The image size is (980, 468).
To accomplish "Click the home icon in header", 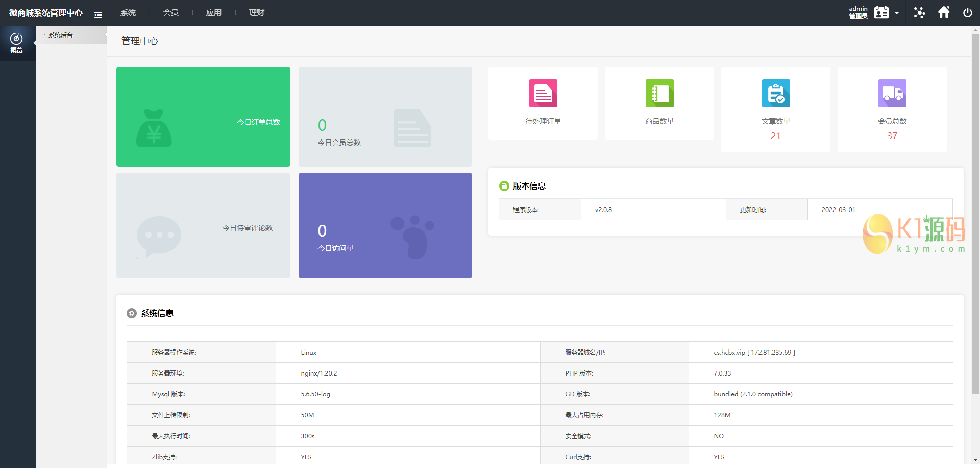I will click(944, 13).
